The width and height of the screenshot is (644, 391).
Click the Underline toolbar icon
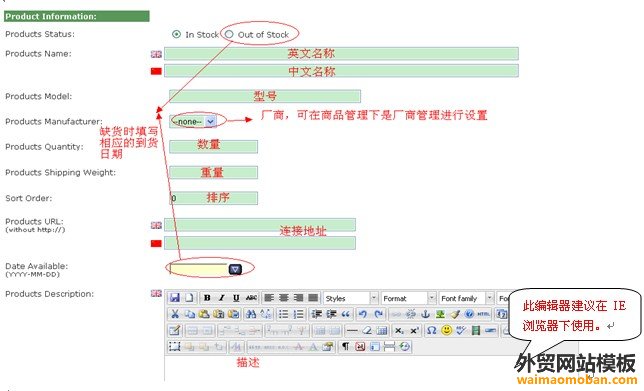[x=236, y=298]
